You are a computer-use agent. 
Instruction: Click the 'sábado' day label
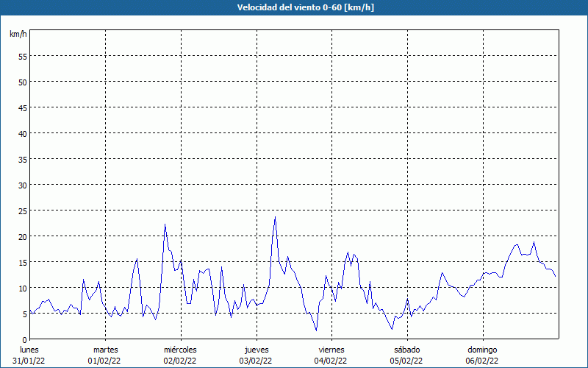(x=407, y=350)
